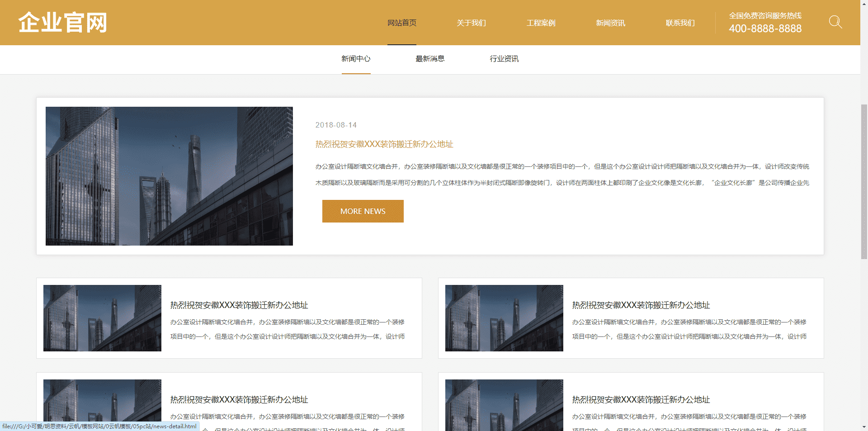This screenshot has width=868, height=431.
Task: Open the large featured news image
Action: 169,176
